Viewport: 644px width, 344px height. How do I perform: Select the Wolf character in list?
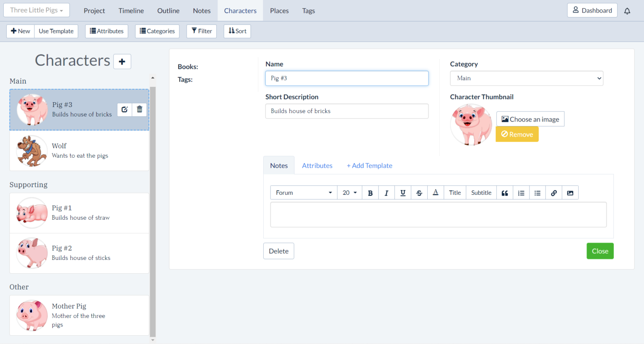click(79, 151)
